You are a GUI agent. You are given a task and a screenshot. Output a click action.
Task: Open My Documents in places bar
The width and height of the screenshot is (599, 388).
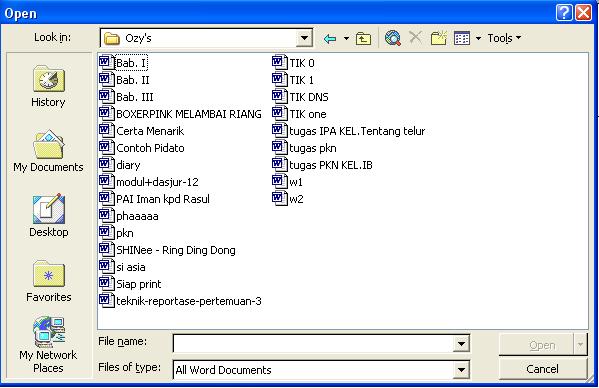click(48, 151)
